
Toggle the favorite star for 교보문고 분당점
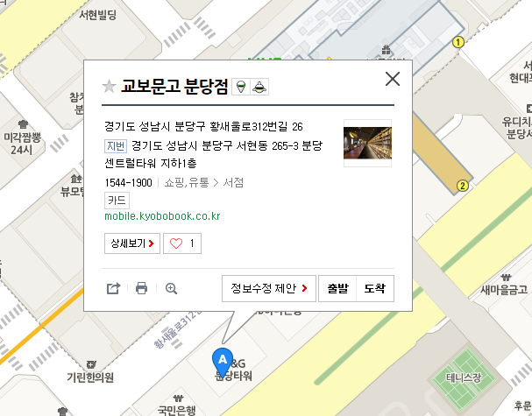(109, 87)
